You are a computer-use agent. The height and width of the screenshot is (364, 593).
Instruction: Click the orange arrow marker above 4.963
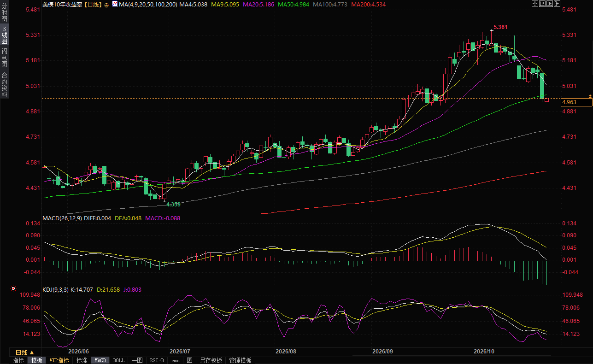pyautogui.click(x=590, y=96)
